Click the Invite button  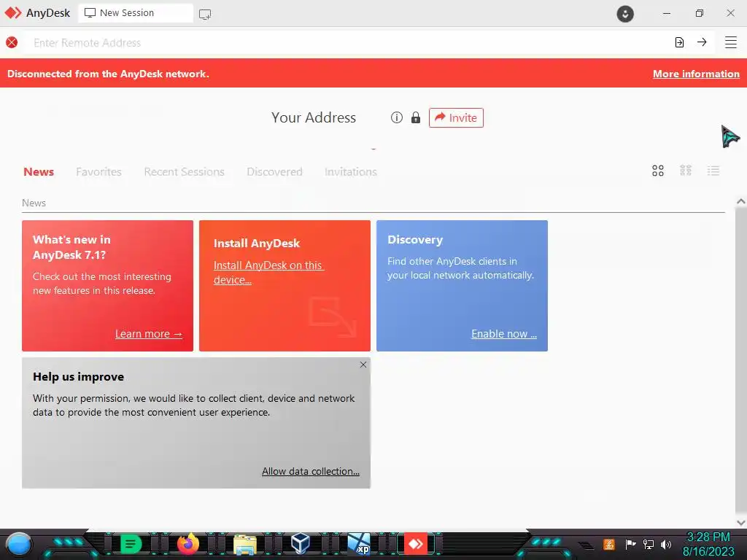pos(456,117)
